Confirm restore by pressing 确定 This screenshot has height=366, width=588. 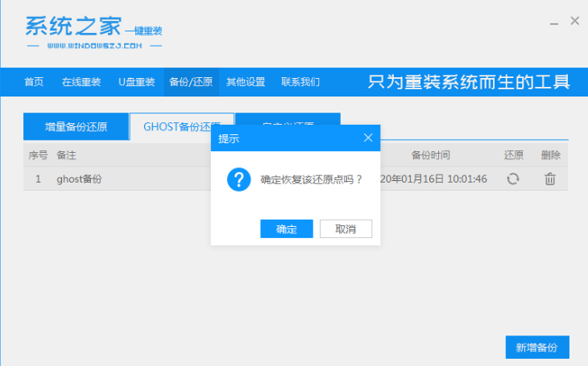(x=287, y=229)
